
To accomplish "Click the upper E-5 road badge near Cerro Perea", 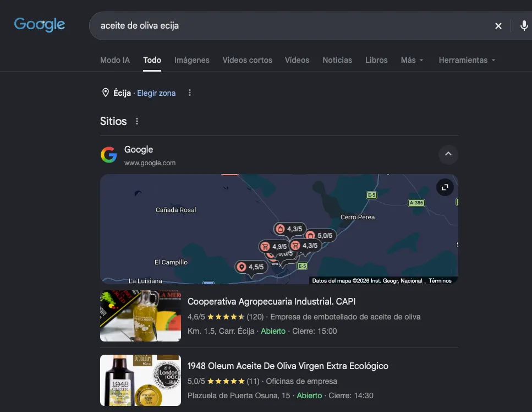I will (372, 195).
